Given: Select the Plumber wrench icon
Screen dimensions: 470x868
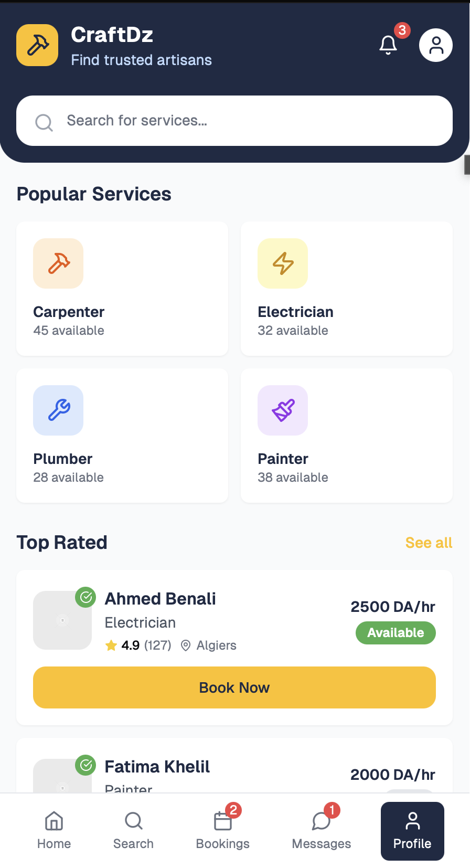Looking at the screenshot, I should tap(58, 410).
